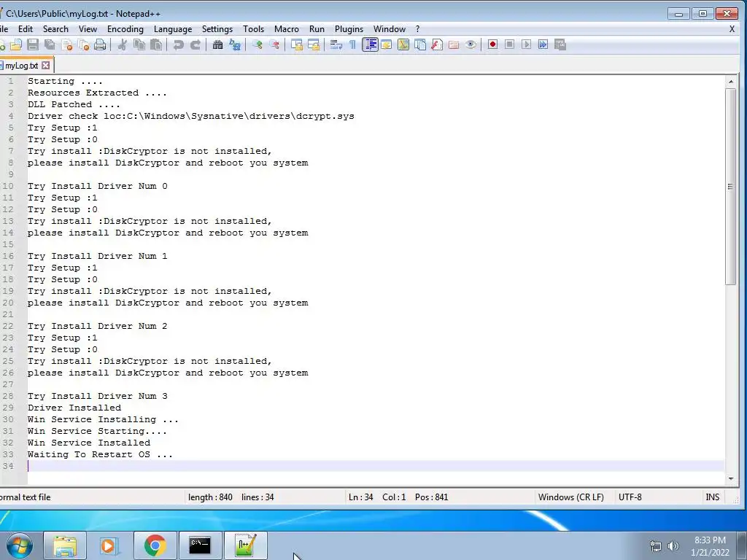
Task: Open the Windows Start button
Action: (20, 545)
